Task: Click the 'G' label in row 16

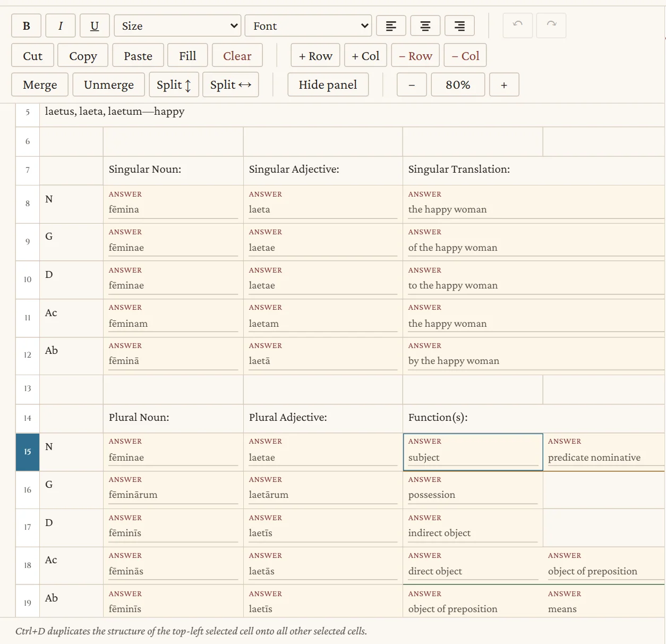Action: click(x=49, y=485)
